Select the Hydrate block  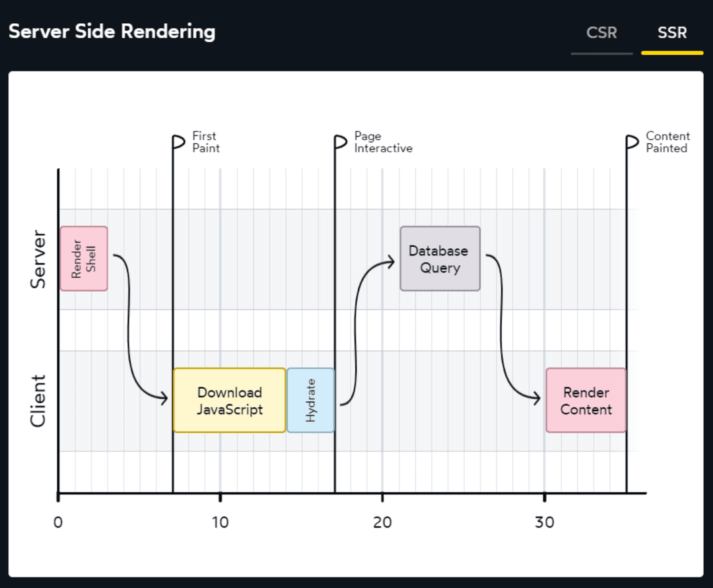311,401
